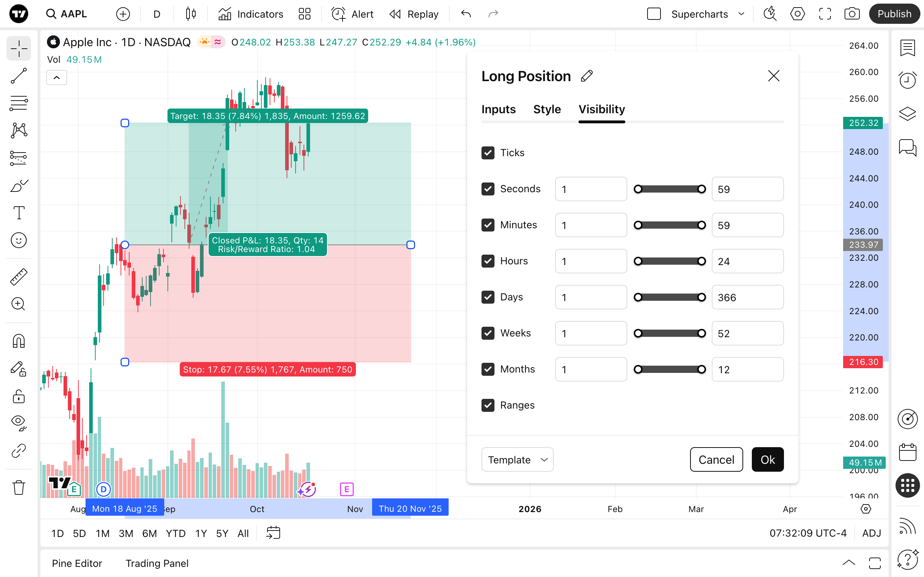Uncheck the Ticks checkbox
Image resolution: width=924 pixels, height=577 pixels.
pos(488,153)
